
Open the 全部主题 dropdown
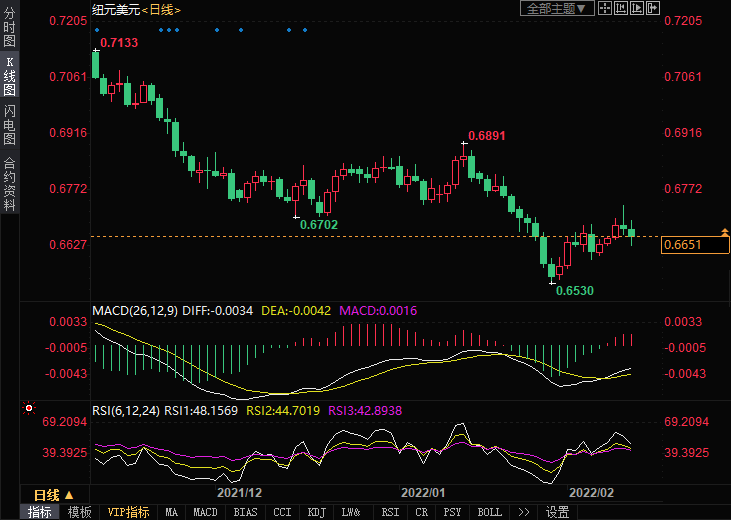click(557, 8)
